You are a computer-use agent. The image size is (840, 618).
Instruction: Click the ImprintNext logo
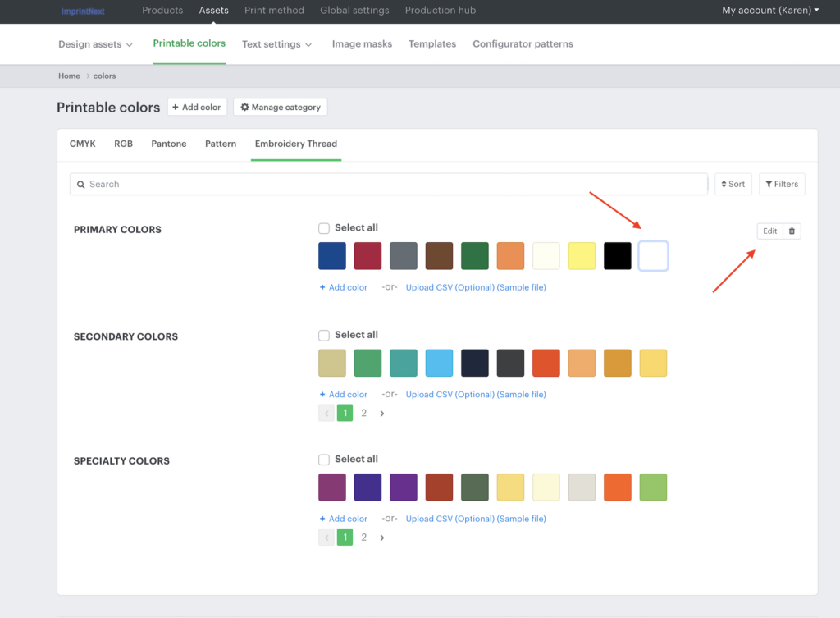(x=83, y=11)
